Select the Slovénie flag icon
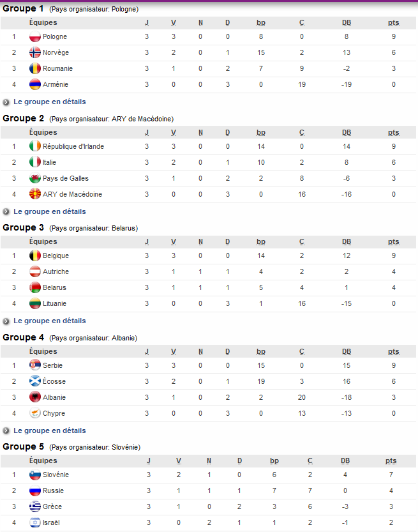Image resolution: width=418 pixels, height=532 pixels. [35, 475]
